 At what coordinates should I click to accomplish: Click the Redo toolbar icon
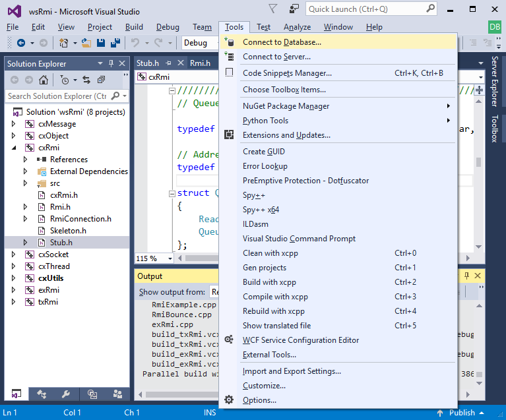[158, 43]
